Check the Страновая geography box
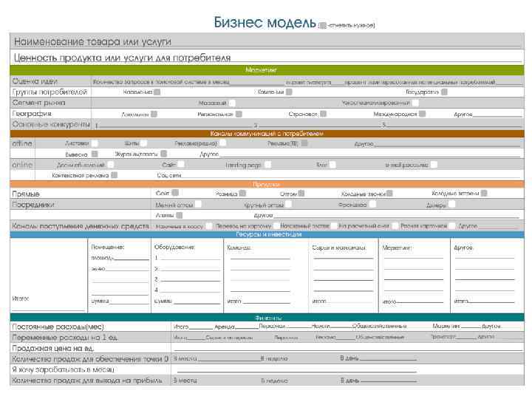 (x=323, y=114)
